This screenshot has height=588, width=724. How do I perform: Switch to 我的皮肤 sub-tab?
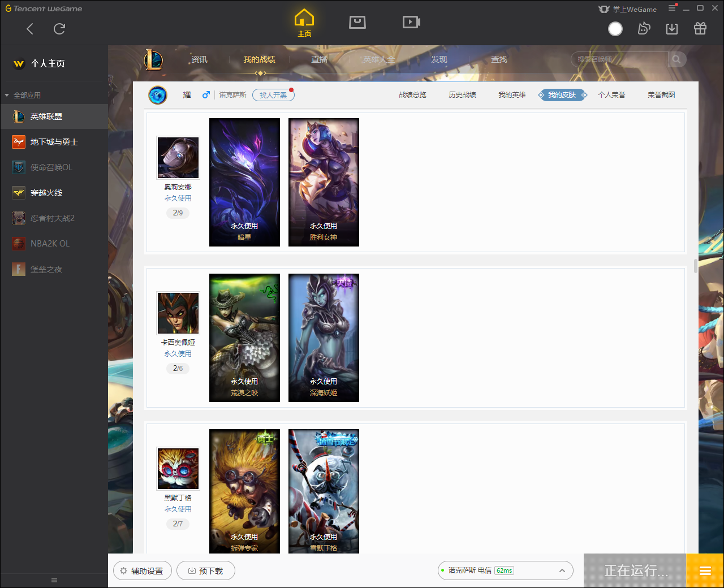coord(562,95)
